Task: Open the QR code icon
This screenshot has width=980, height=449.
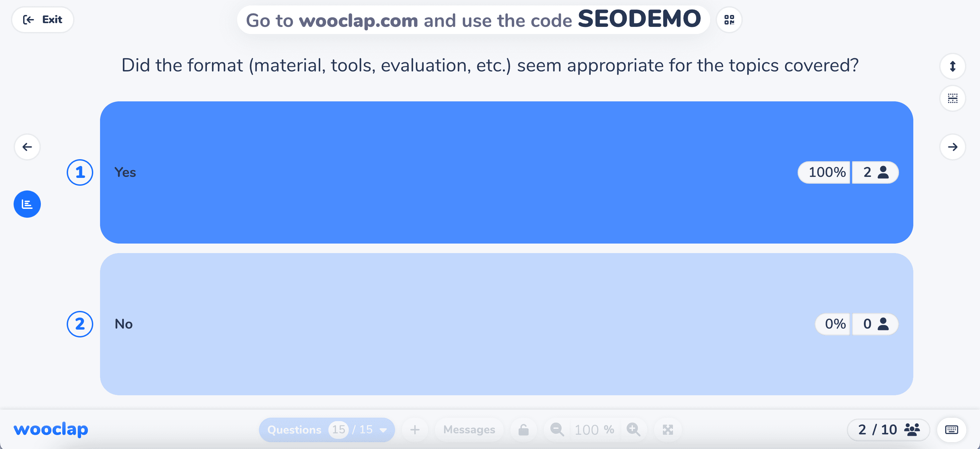Action: coord(729,20)
